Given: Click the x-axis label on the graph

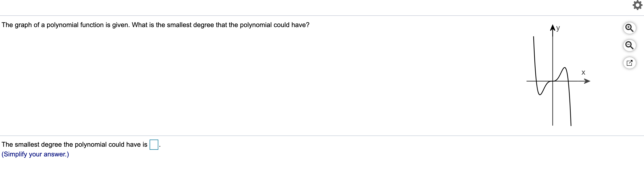Looking at the screenshot, I should (x=584, y=73).
